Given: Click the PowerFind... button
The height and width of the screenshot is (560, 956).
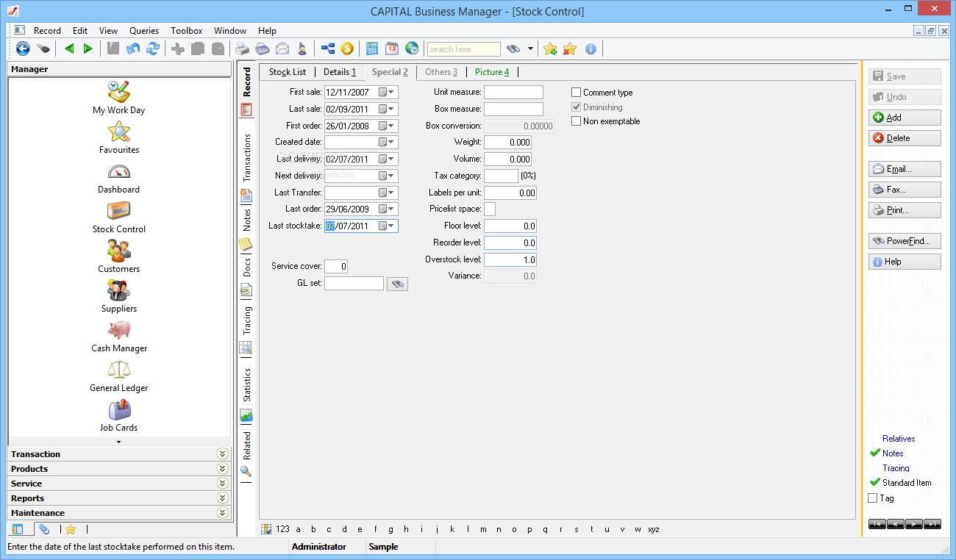Looking at the screenshot, I should [905, 241].
